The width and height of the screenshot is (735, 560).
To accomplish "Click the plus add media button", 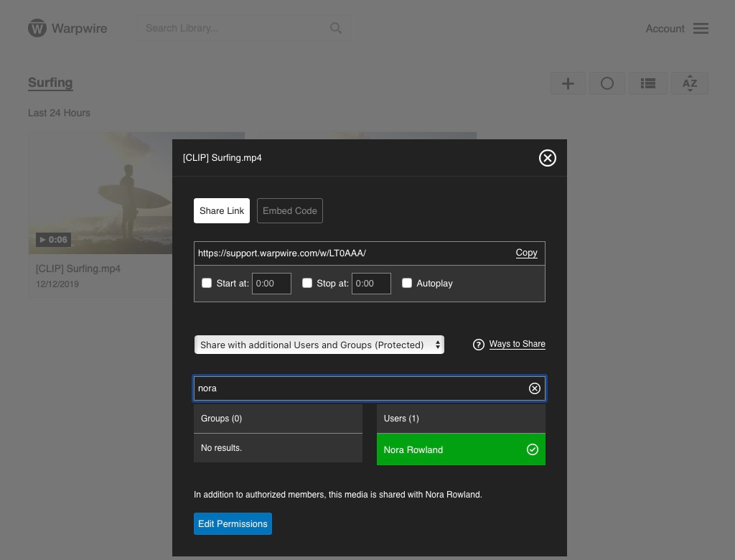I will coord(568,83).
